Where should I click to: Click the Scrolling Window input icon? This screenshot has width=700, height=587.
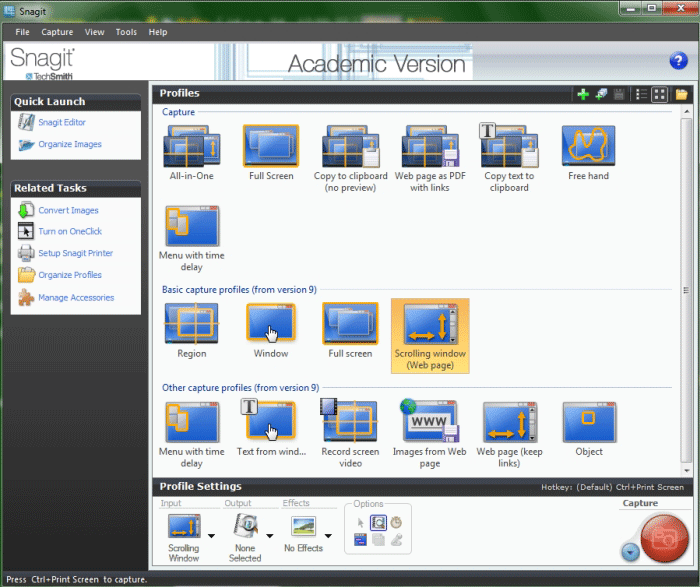point(184,526)
